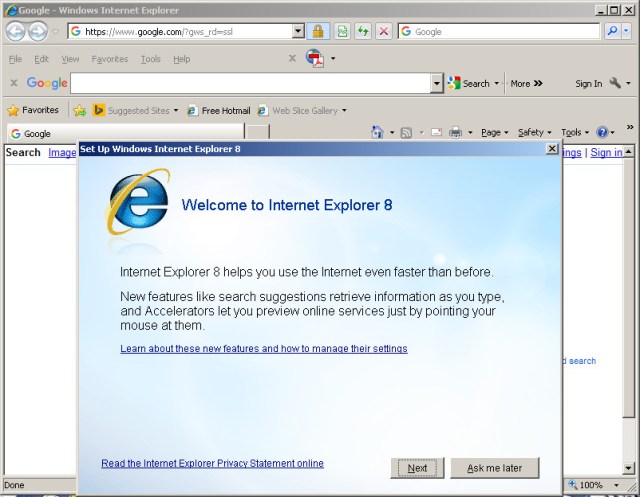Expand the address bar history dropdown
This screenshot has width=640, height=497.
[x=298, y=31]
